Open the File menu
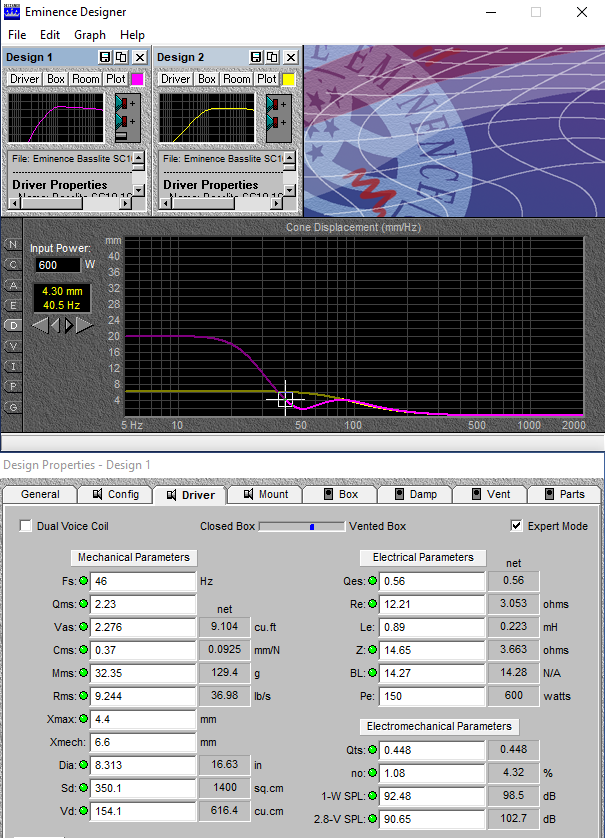605x838 pixels. (17, 35)
